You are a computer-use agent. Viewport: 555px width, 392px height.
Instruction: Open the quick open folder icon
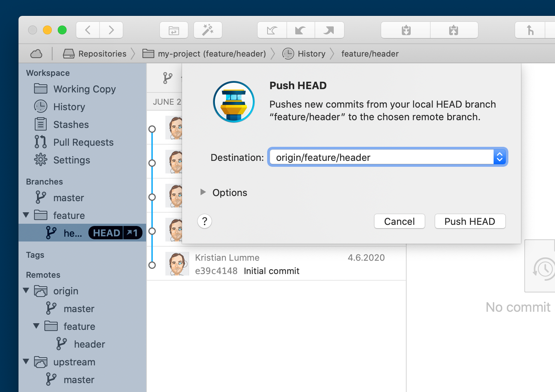point(174,30)
